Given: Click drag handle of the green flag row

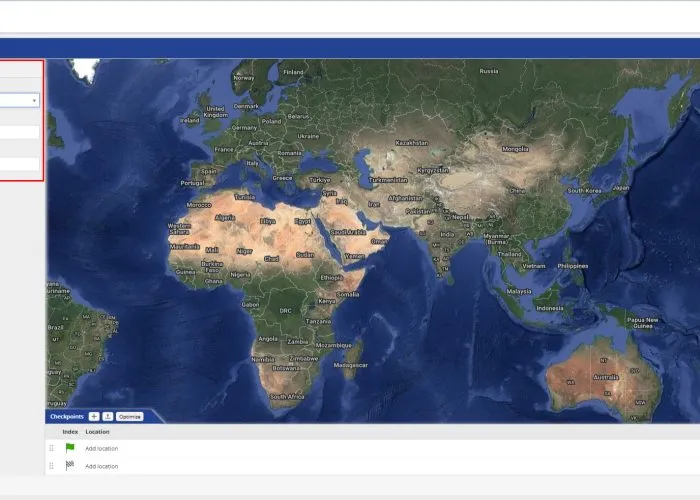Looking at the screenshot, I should coord(52,448).
